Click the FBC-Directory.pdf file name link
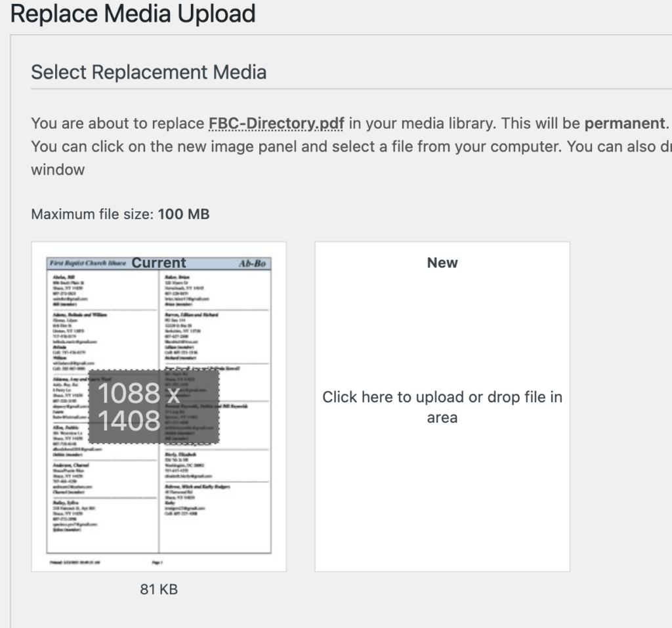 coord(276,123)
